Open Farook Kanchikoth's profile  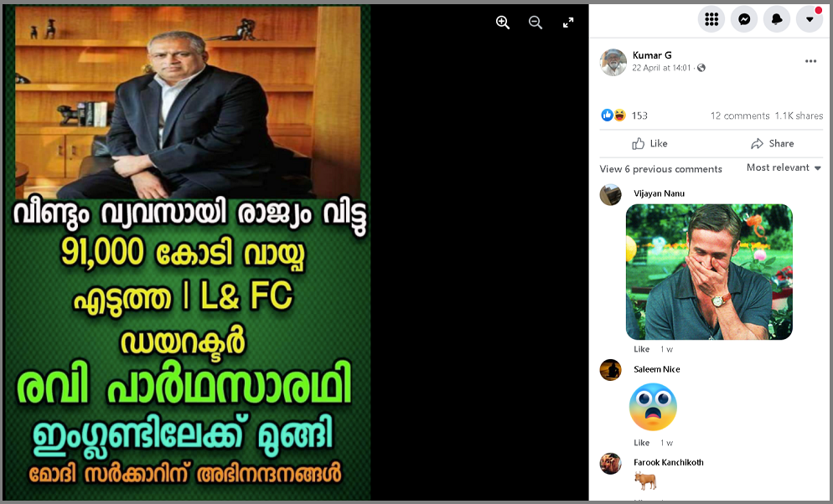tap(668, 463)
